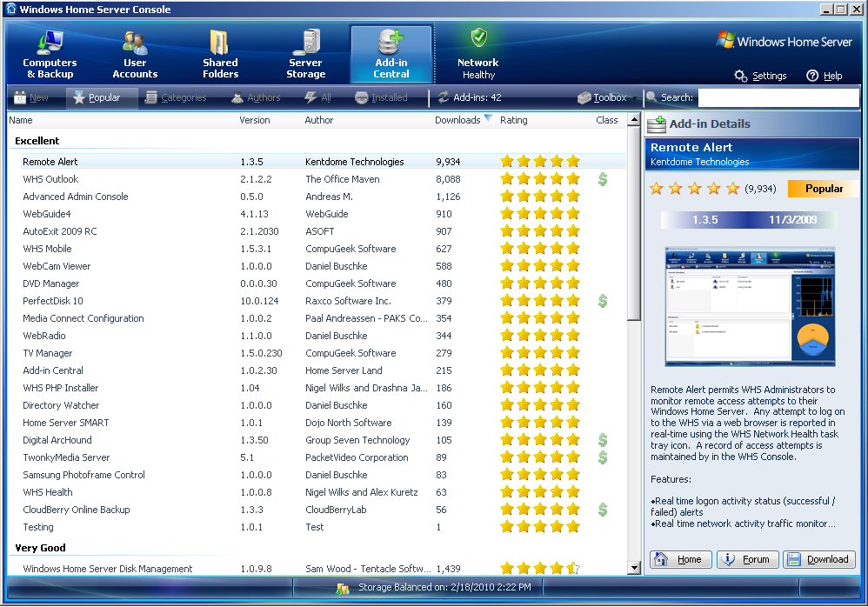
Task: Sort list by Rating column
Action: (514, 120)
